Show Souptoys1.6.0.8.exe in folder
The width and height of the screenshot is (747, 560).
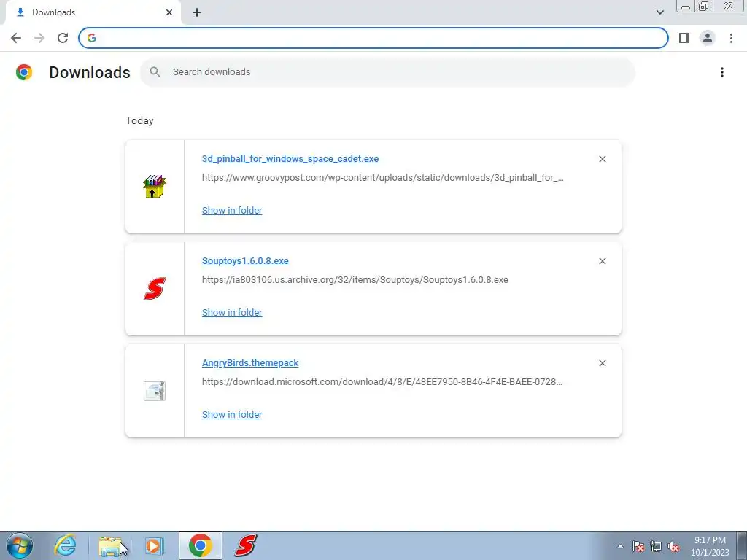pyautogui.click(x=232, y=312)
